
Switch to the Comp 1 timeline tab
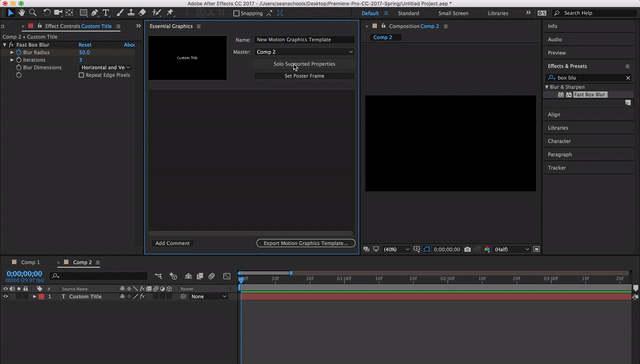click(31, 262)
